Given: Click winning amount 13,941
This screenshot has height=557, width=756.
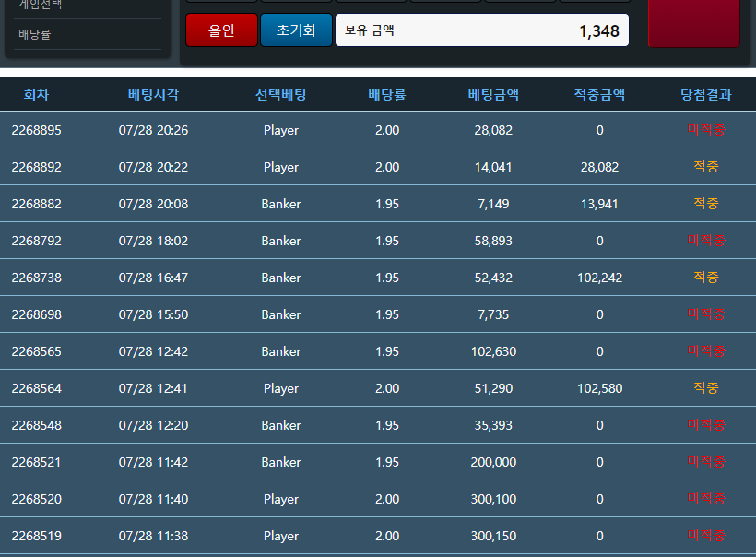Looking at the screenshot, I should 600,204.
